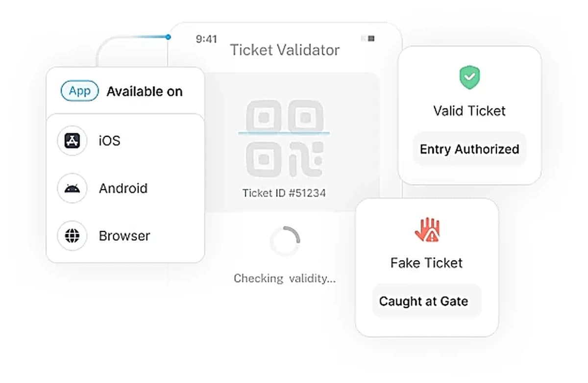Click the red warning hand icon
This screenshot has width=588, height=383.
427,230
